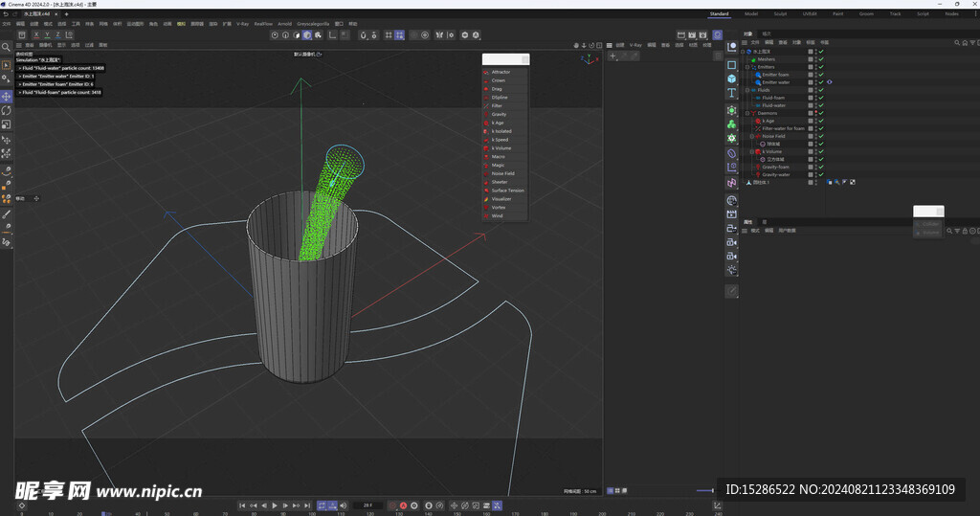Select Gravity-water object
The image size is (980, 516).
point(775,174)
